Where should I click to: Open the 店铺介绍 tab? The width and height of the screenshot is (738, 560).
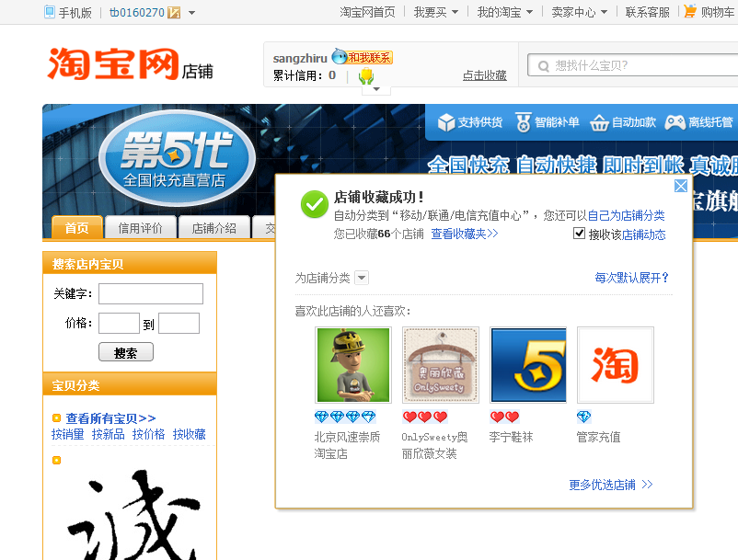pos(214,227)
